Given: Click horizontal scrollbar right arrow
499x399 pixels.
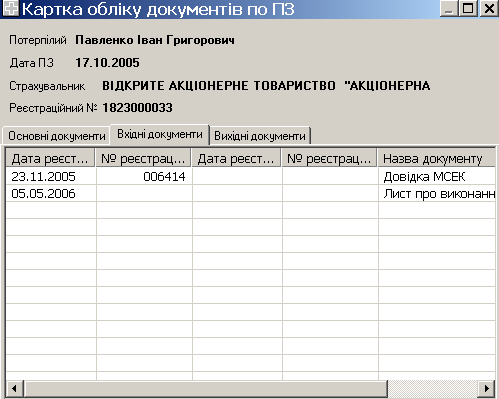Looking at the screenshot, I should [487, 388].
